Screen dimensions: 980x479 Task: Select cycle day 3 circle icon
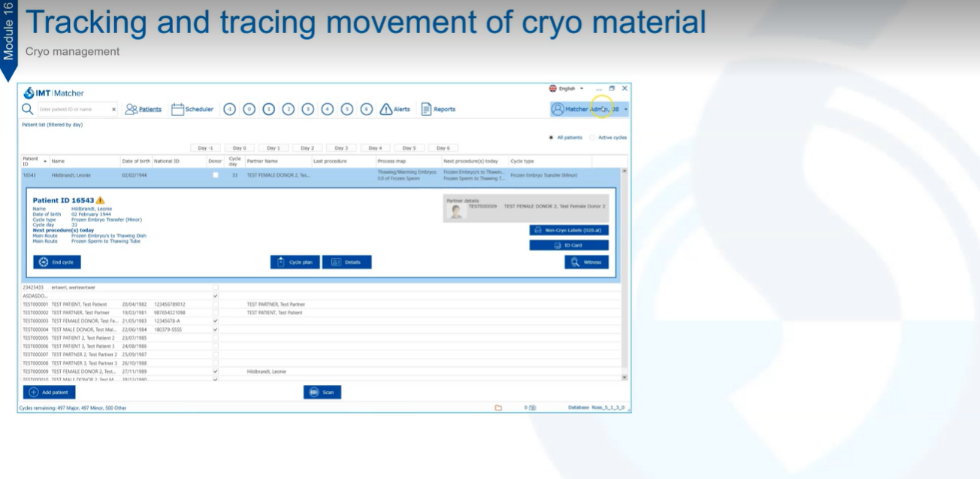coord(308,109)
